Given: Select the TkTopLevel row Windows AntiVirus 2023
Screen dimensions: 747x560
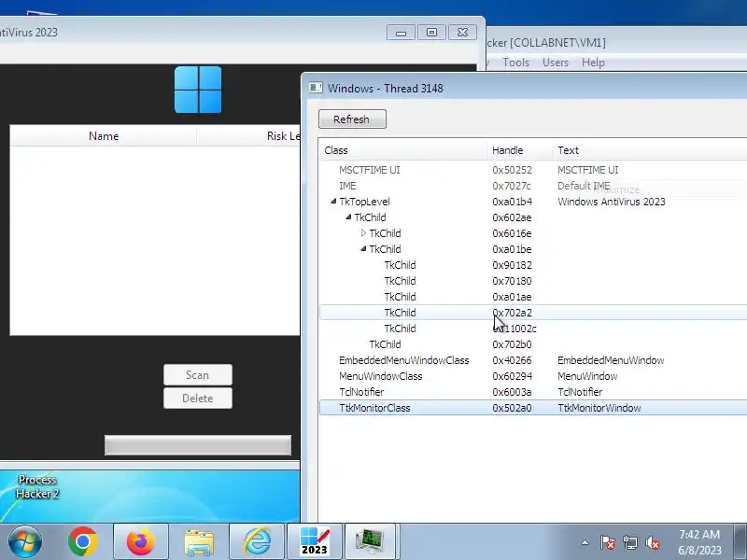Looking at the screenshot, I should tap(533, 202).
